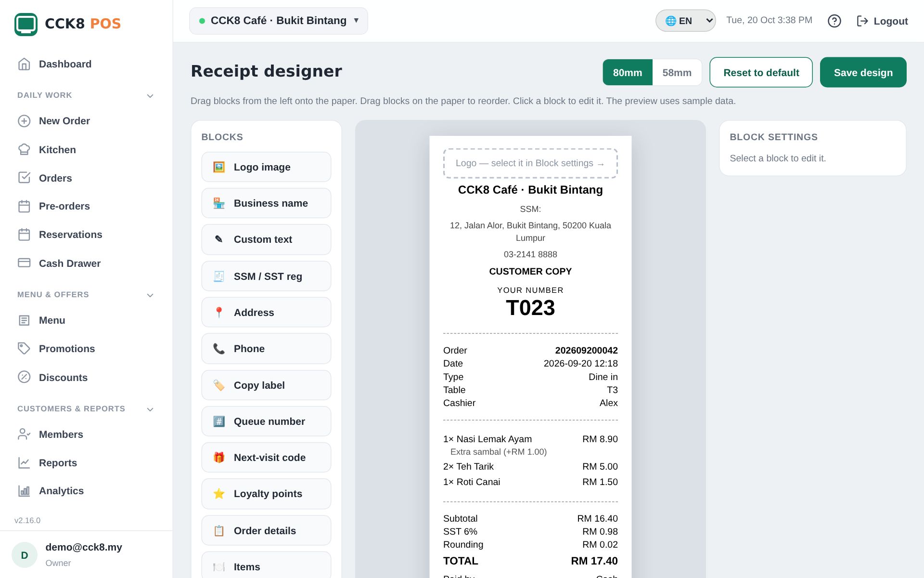
Task: Open the EN language dropdown
Action: 685,21
